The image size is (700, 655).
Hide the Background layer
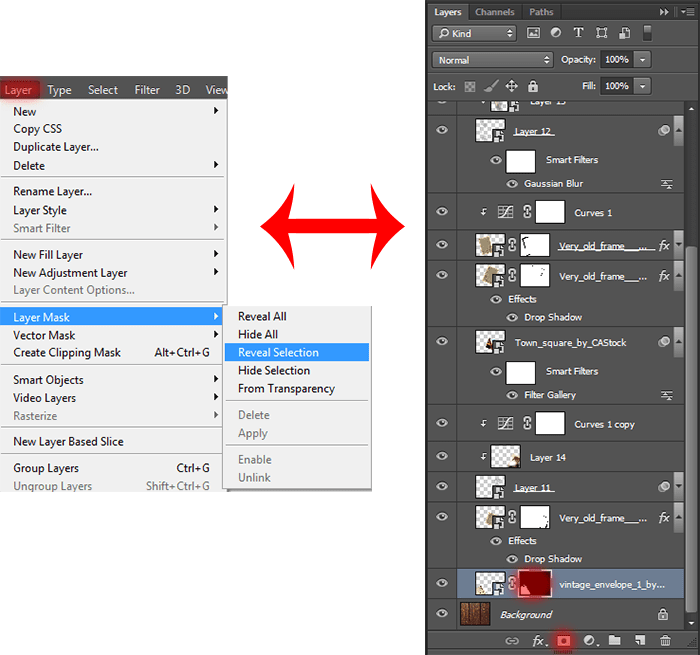tap(442, 613)
